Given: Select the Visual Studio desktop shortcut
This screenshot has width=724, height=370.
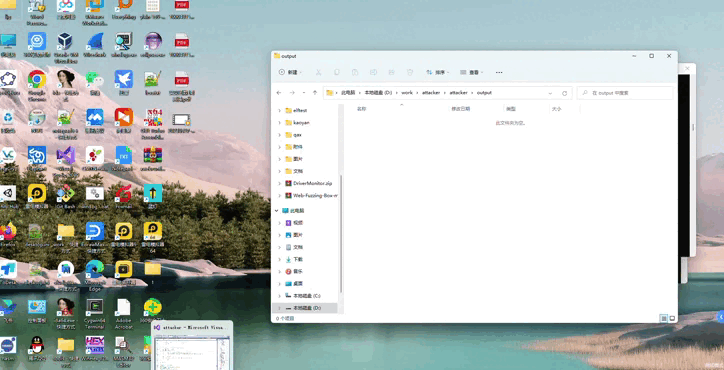Looking at the screenshot, I should pos(66,162).
